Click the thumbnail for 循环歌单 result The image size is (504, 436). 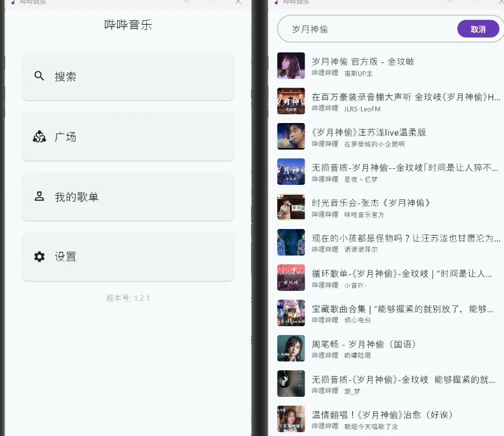291,278
